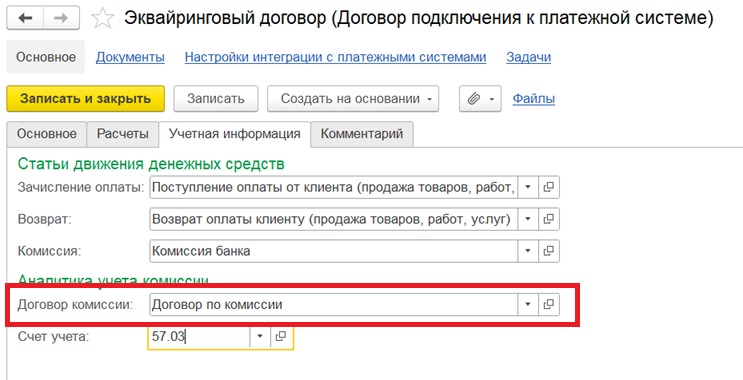Viewport: 743px width, 380px height.
Task: Add form to favorites with star icon
Action: pos(102,18)
